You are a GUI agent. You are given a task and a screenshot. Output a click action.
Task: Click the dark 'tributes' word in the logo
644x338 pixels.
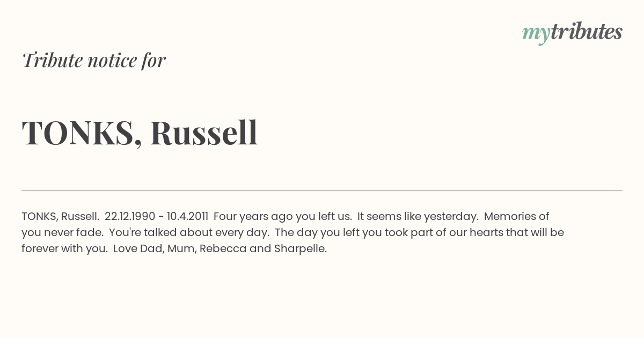tap(587, 32)
